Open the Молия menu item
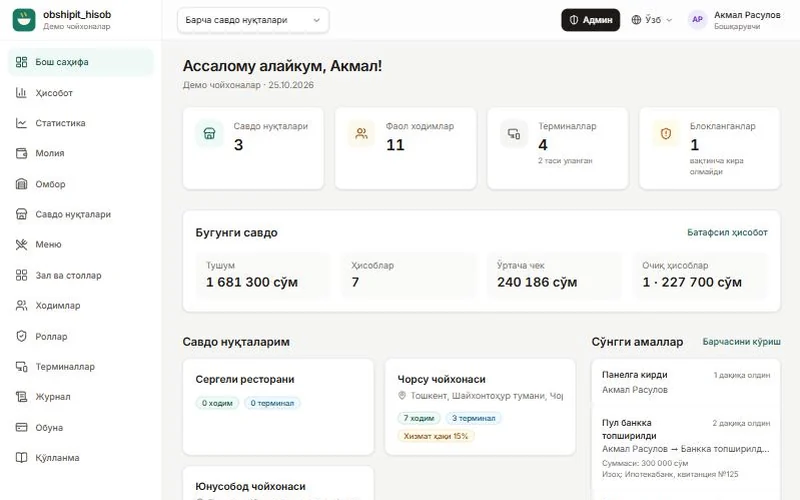The height and width of the screenshot is (500, 800). [81, 153]
